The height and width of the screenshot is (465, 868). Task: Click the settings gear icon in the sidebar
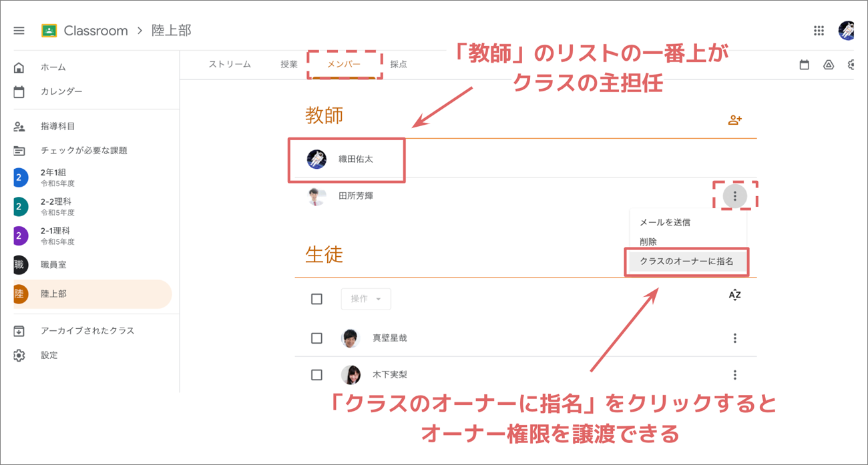click(x=19, y=355)
